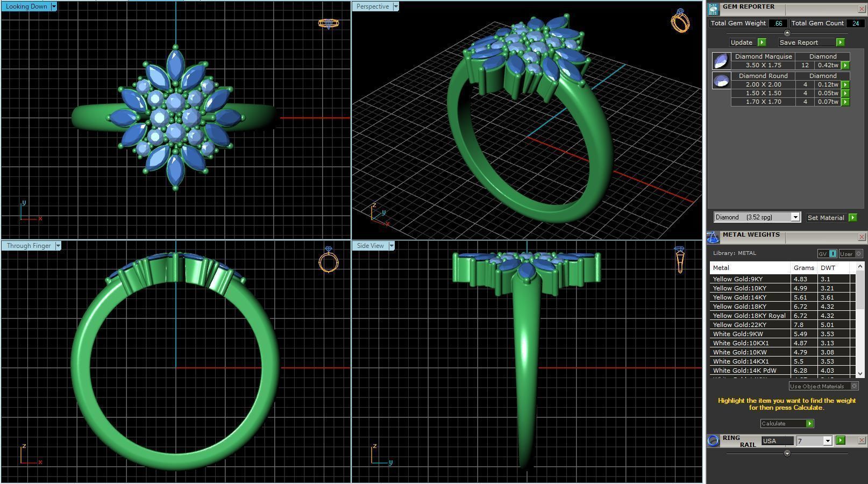Select the Yellow Gold:22KY row
This screenshot has width=868, height=484.
(x=782, y=325)
